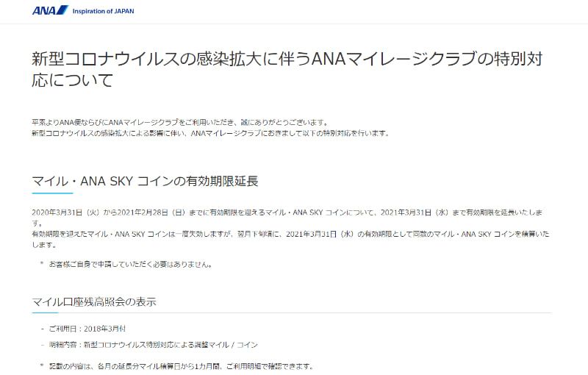588x375 pixels.
Task: Click the note お客様ご自身で申請していただく必要はありません
Action: pyautogui.click(x=132, y=265)
